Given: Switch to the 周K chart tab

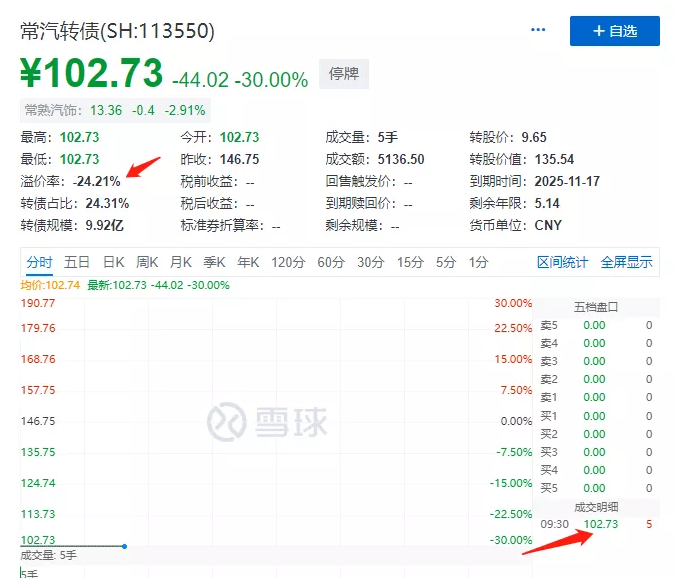Looking at the screenshot, I should pyautogui.click(x=147, y=262).
